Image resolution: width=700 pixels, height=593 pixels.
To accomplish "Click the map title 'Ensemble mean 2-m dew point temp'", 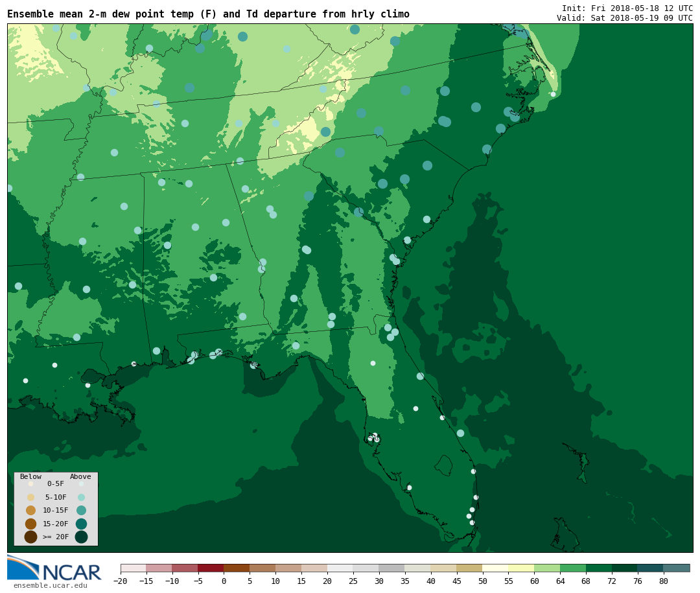I will pos(100,14).
